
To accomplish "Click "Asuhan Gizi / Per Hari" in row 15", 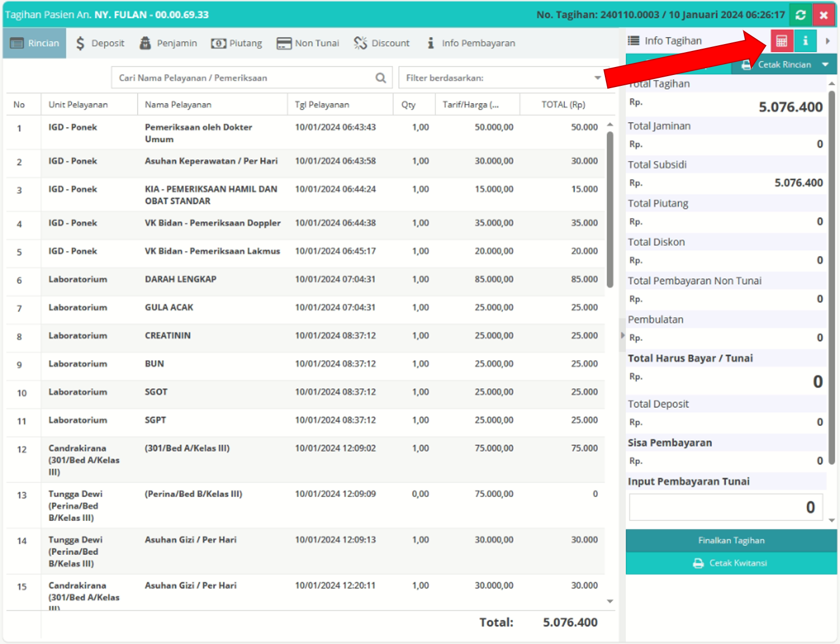I will (x=191, y=586).
